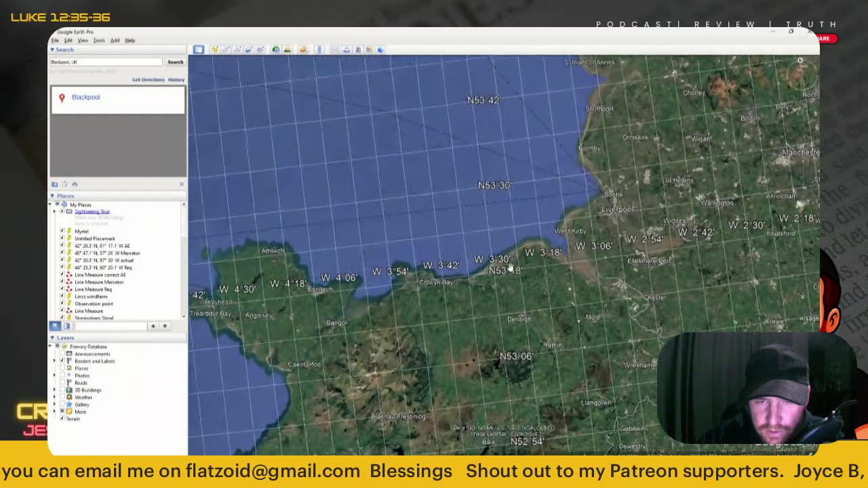This screenshot has width=868, height=488.
Task: Switch between Earth, Sky and planets icon
Action: click(x=303, y=49)
